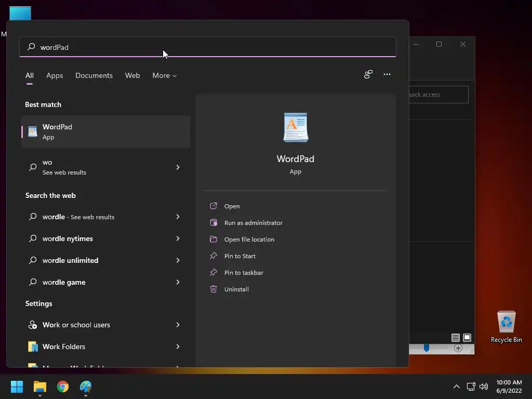Open the search feedback/share icon
Image resolution: width=532 pixels, height=399 pixels.
point(368,74)
